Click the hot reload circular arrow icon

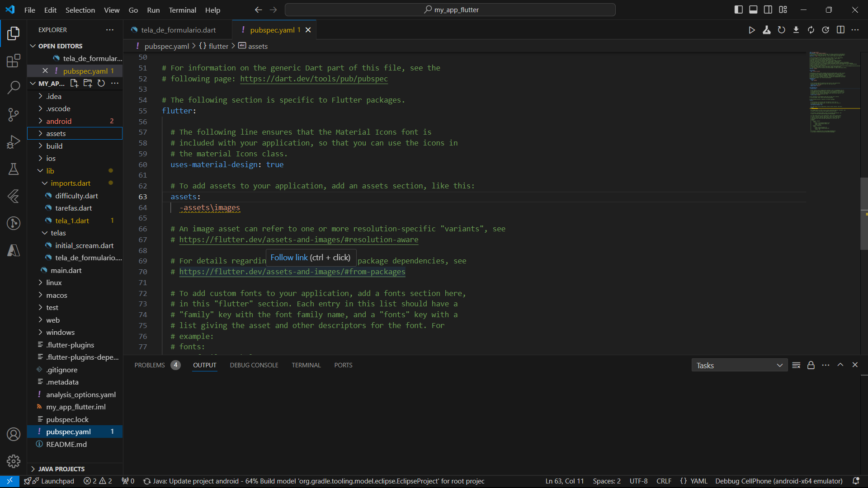[781, 30]
